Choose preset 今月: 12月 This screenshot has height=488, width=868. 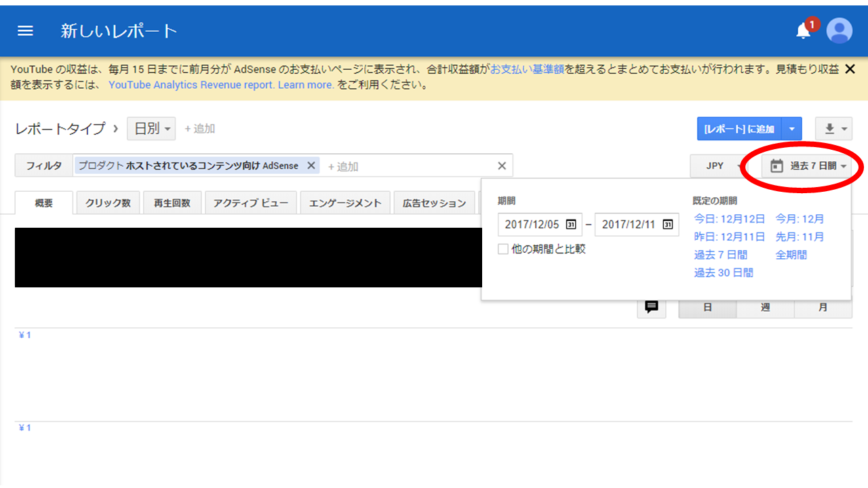[800, 219]
